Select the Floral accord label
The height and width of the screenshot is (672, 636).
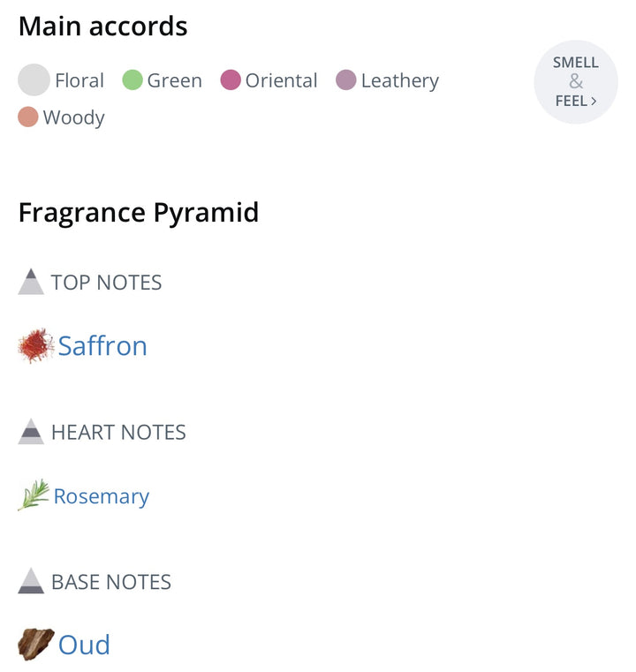pyautogui.click(x=79, y=80)
